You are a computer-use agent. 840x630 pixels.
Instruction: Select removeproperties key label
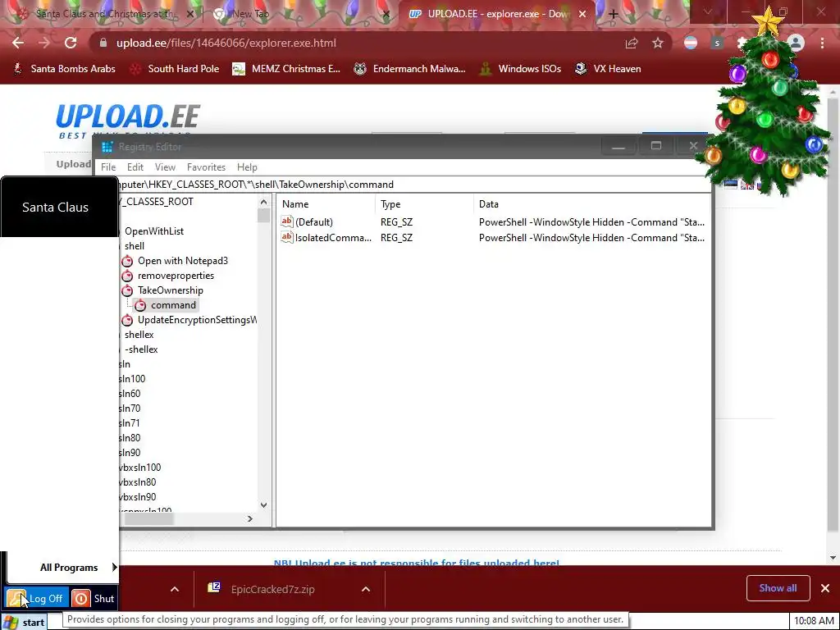[176, 276]
